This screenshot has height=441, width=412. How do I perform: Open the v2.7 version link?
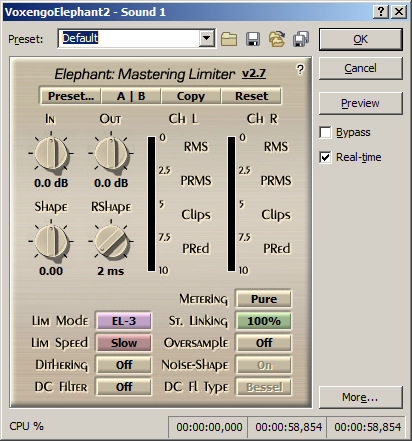pos(254,73)
